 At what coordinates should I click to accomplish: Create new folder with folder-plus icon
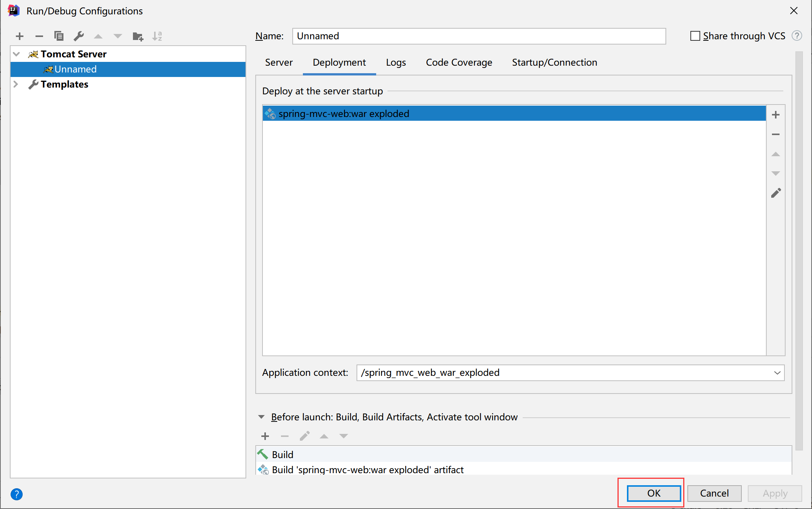pos(138,36)
